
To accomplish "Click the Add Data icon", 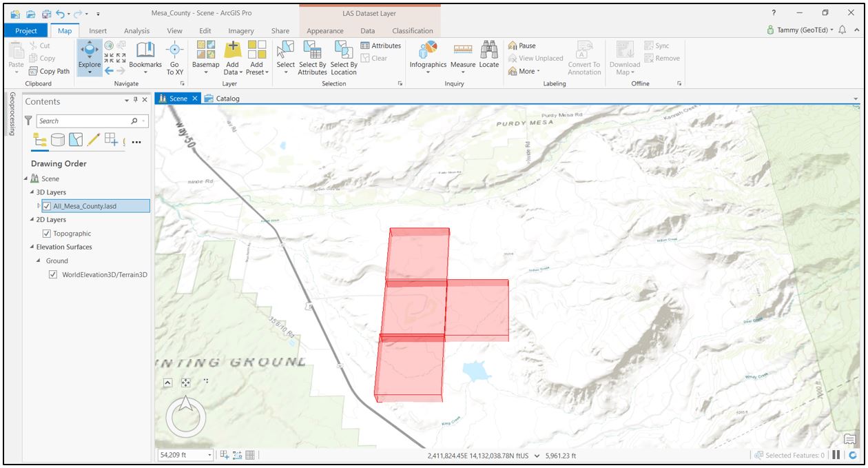I will click(232, 51).
